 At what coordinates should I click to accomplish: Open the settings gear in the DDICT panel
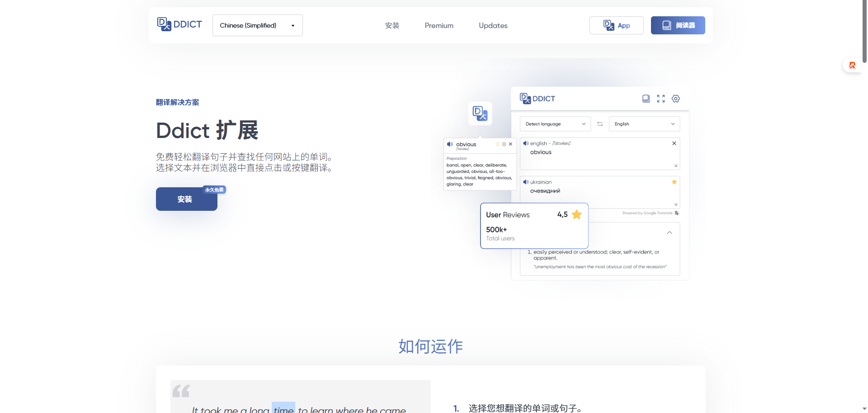pyautogui.click(x=676, y=99)
